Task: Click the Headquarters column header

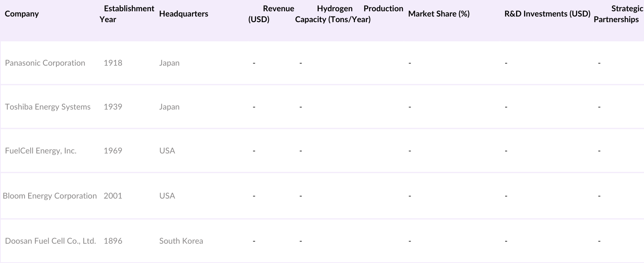Action: click(x=184, y=14)
